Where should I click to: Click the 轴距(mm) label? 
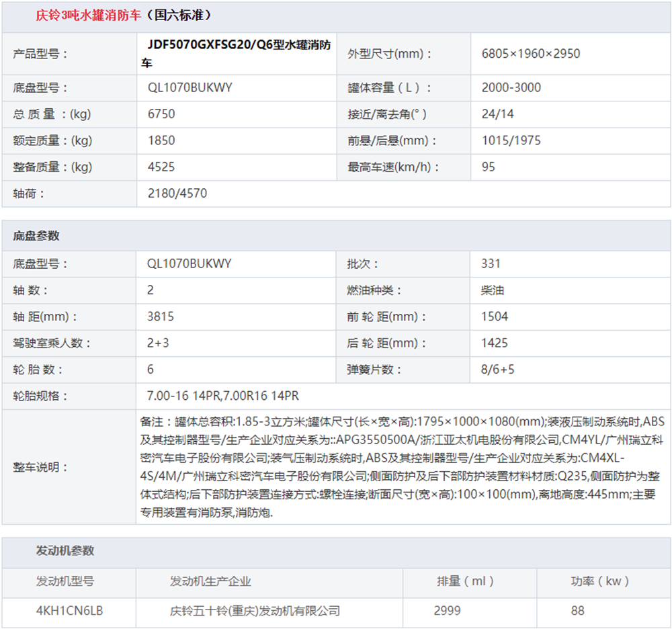pos(44,317)
